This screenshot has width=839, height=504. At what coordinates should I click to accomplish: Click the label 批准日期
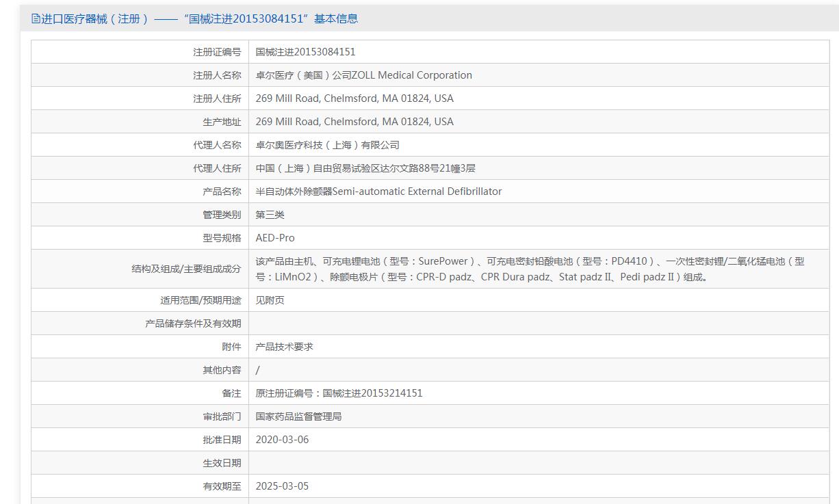222,440
